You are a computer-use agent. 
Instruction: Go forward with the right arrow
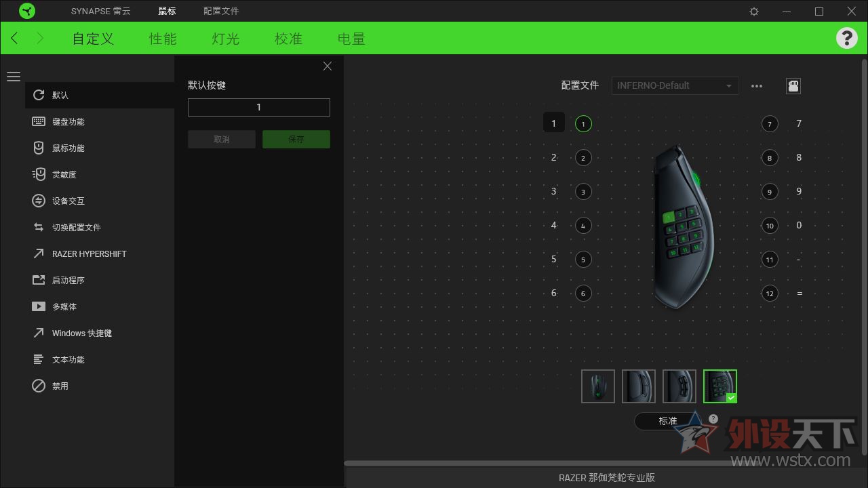click(39, 38)
